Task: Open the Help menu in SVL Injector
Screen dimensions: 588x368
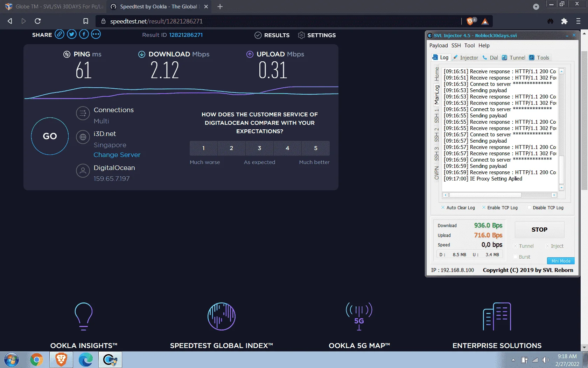Action: [484, 46]
